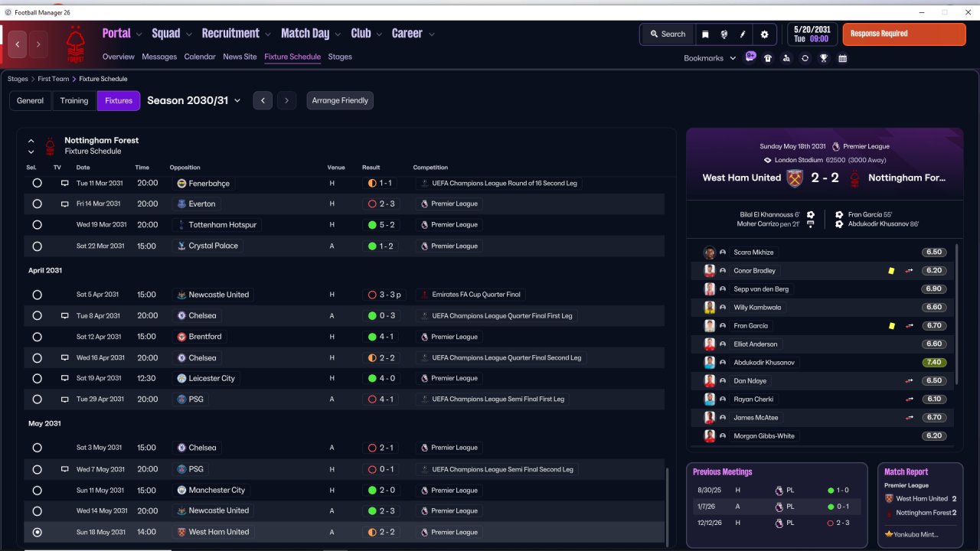Open the settings gear icon
980x551 pixels.
[764, 34]
